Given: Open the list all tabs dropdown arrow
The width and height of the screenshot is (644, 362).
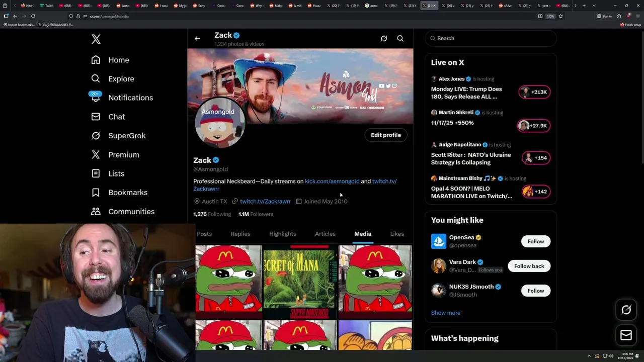Looking at the screenshot, I should click(x=594, y=6).
